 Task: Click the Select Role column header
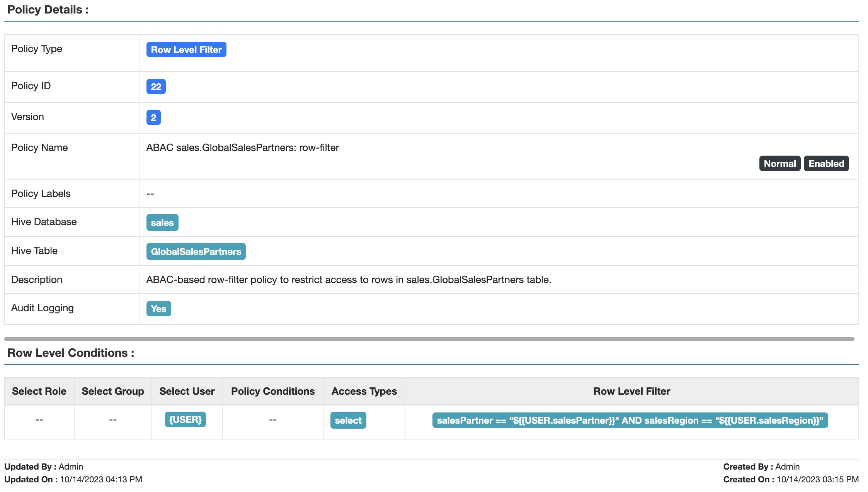pyautogui.click(x=39, y=391)
